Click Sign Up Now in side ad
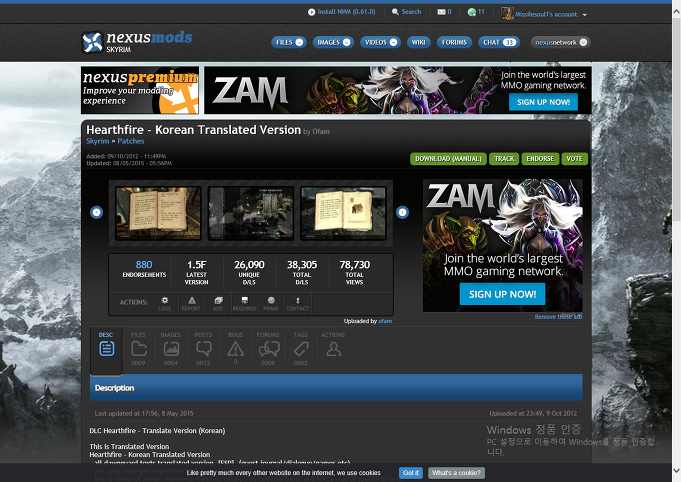Viewport: 681px width, 482px height. pyautogui.click(x=502, y=294)
